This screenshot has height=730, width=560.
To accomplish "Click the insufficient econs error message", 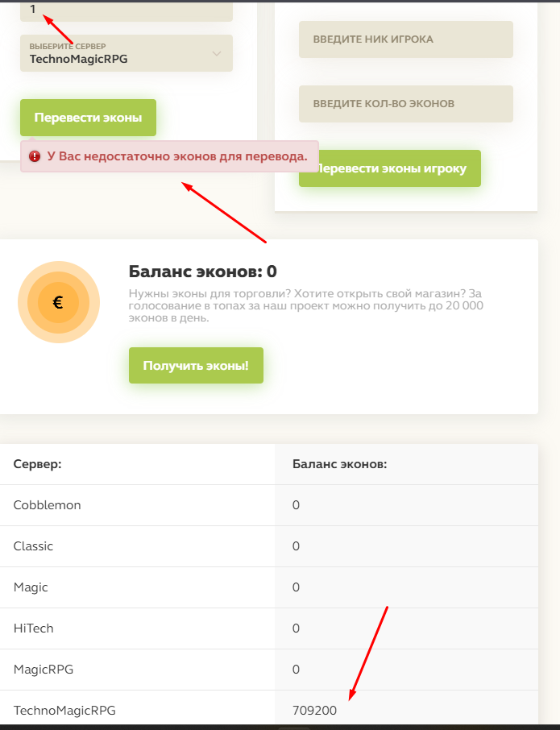I will pyautogui.click(x=177, y=156).
